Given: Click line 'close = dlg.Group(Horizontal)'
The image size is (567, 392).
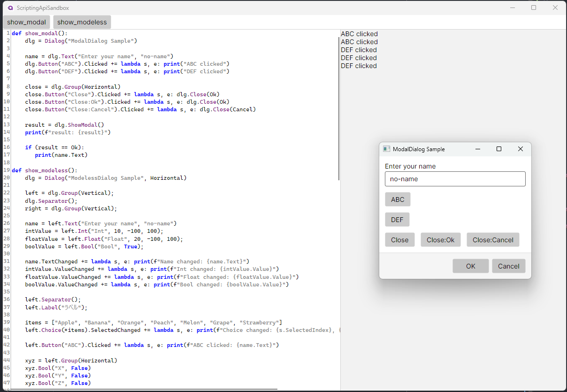Looking at the screenshot, I should click(73, 87).
